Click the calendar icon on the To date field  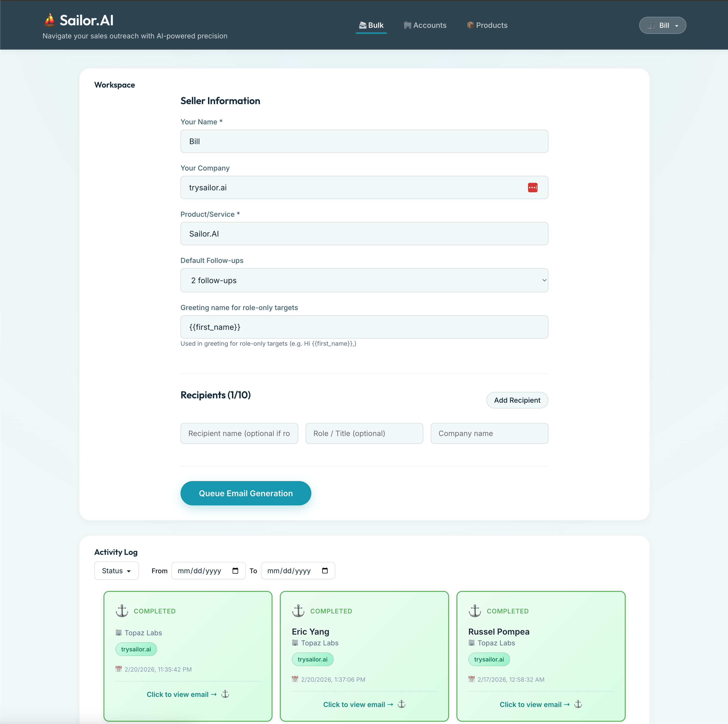point(325,571)
